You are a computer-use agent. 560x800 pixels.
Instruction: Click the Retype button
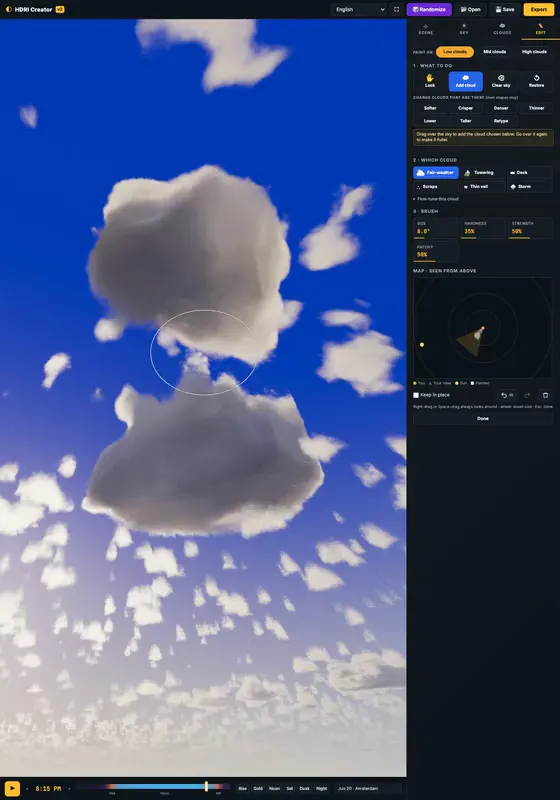pyautogui.click(x=501, y=121)
